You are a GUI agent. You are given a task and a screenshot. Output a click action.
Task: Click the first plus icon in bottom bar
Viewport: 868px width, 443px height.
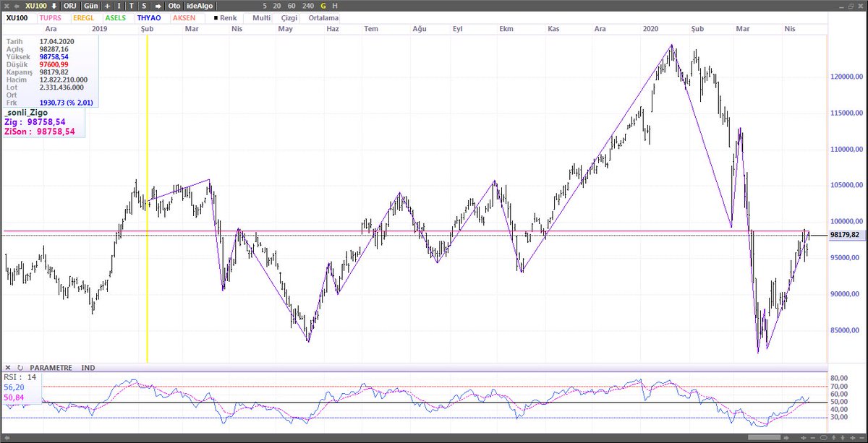point(804,438)
